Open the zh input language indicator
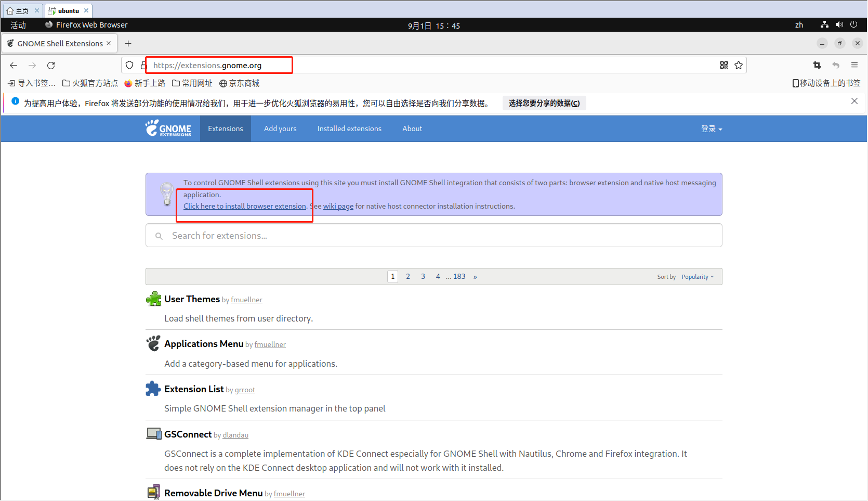 [x=799, y=25]
